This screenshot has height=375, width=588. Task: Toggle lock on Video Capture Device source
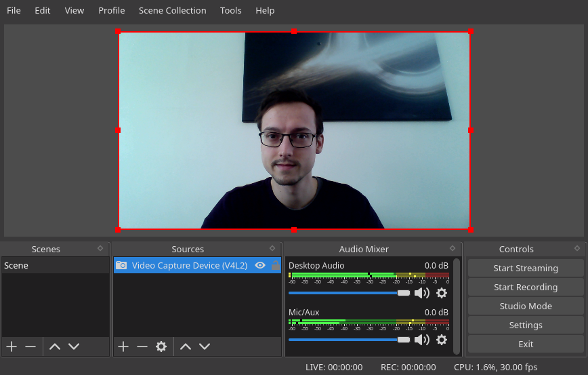point(276,265)
